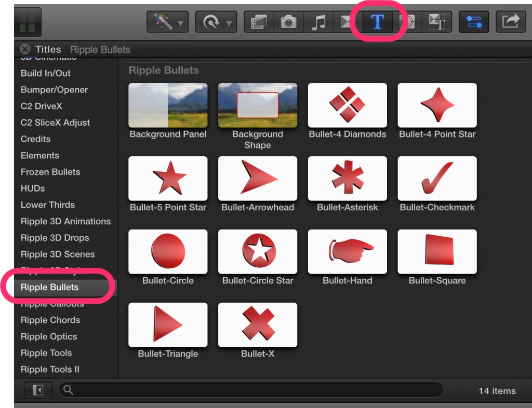The height and width of the screenshot is (408, 532).
Task: Pick the Bullet-Hand pointing thumbnail
Action: point(348,252)
